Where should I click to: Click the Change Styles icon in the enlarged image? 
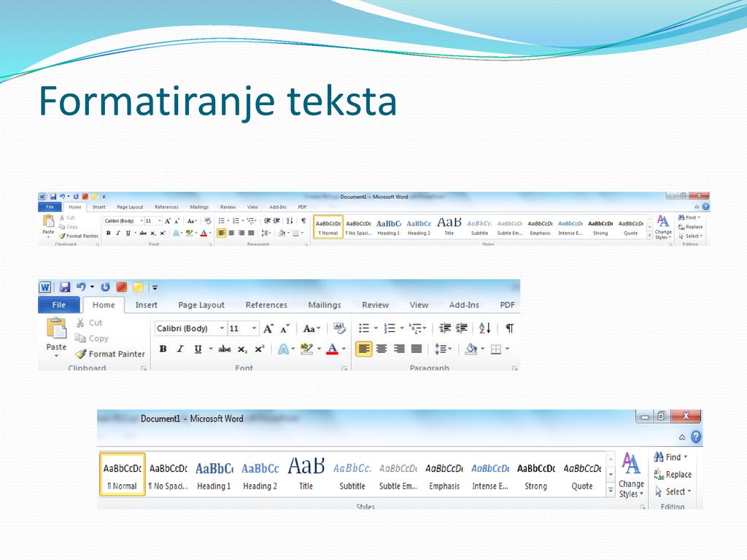631,464
